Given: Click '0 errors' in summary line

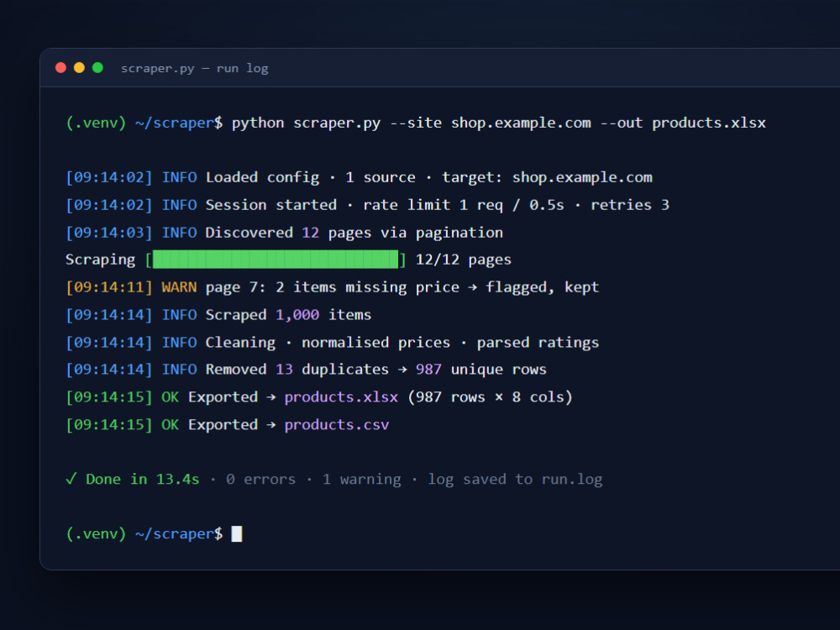Looking at the screenshot, I should (261, 479).
